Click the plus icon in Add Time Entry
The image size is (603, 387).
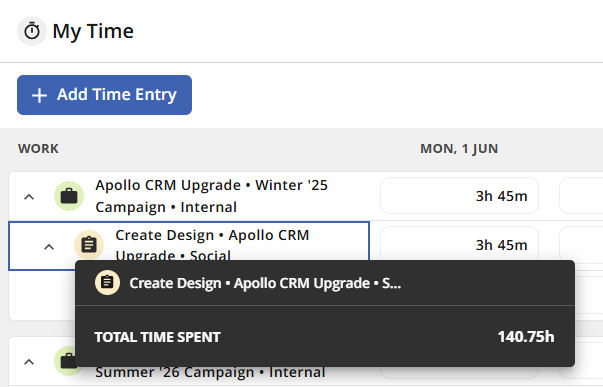click(x=39, y=95)
